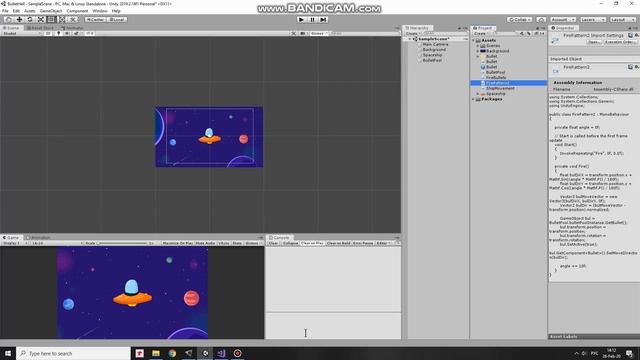Viewport: 640px width, 360px height.
Task: Collapse the Assets folder
Action: tap(473, 40)
